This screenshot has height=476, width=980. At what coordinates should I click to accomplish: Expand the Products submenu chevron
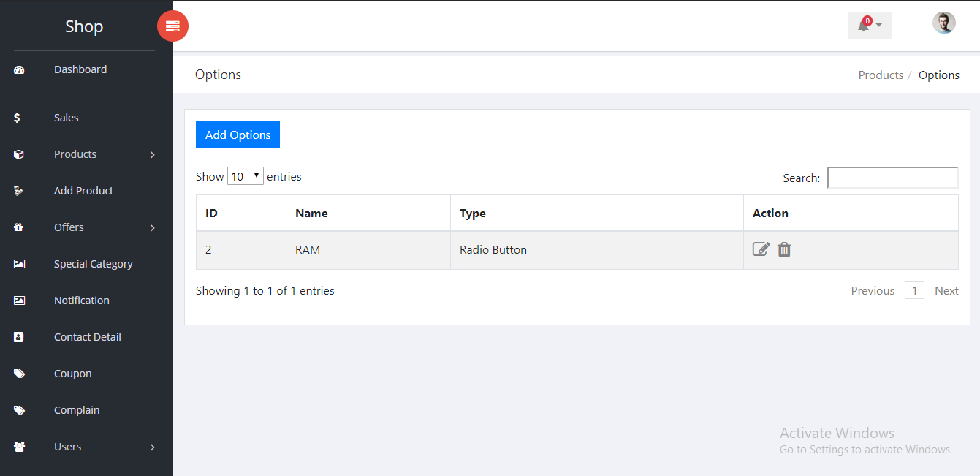pyautogui.click(x=152, y=155)
